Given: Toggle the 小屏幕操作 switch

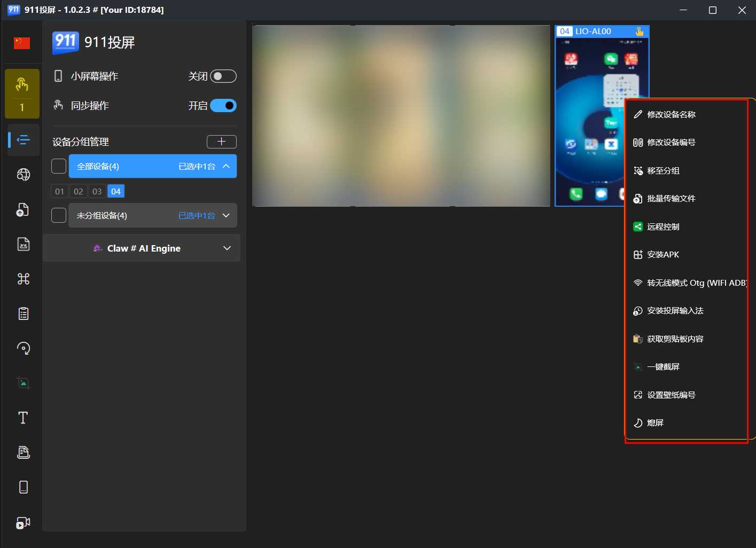Looking at the screenshot, I should click(x=223, y=76).
